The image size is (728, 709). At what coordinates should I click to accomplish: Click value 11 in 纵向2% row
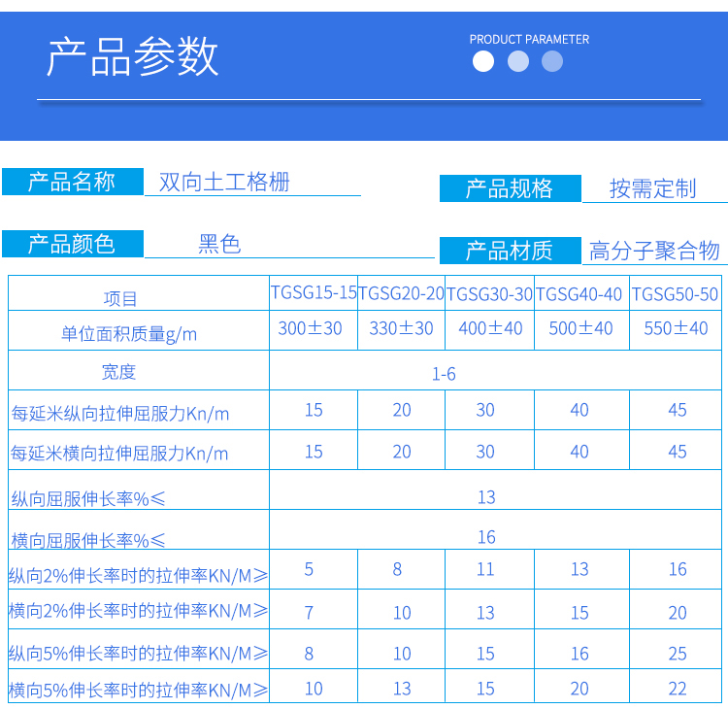coord(485,569)
